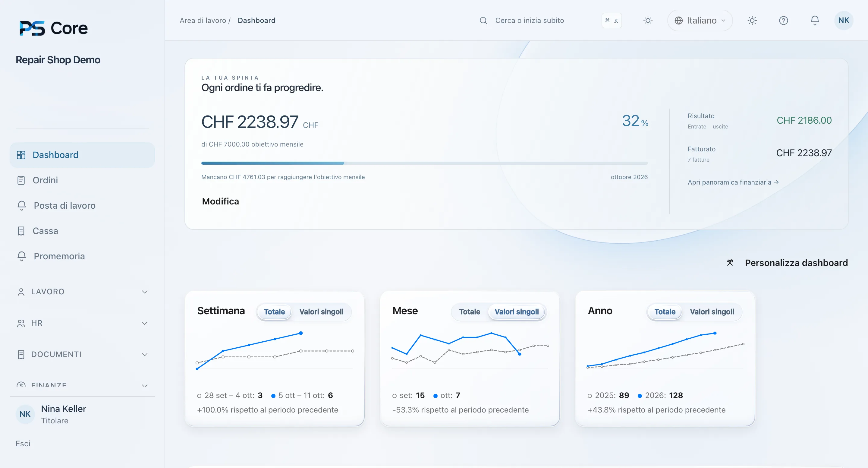Expand the FINANZE section chevron
This screenshot has width=868, height=468.
[145, 385]
